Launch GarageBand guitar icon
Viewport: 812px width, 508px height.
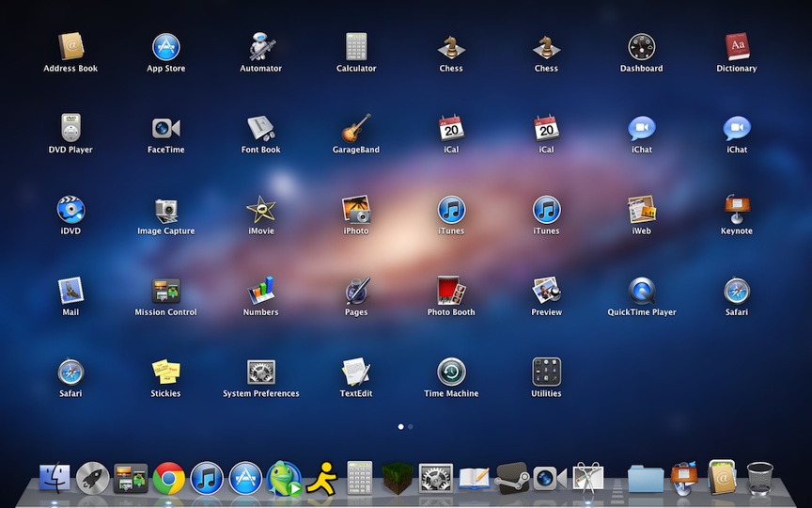356,128
